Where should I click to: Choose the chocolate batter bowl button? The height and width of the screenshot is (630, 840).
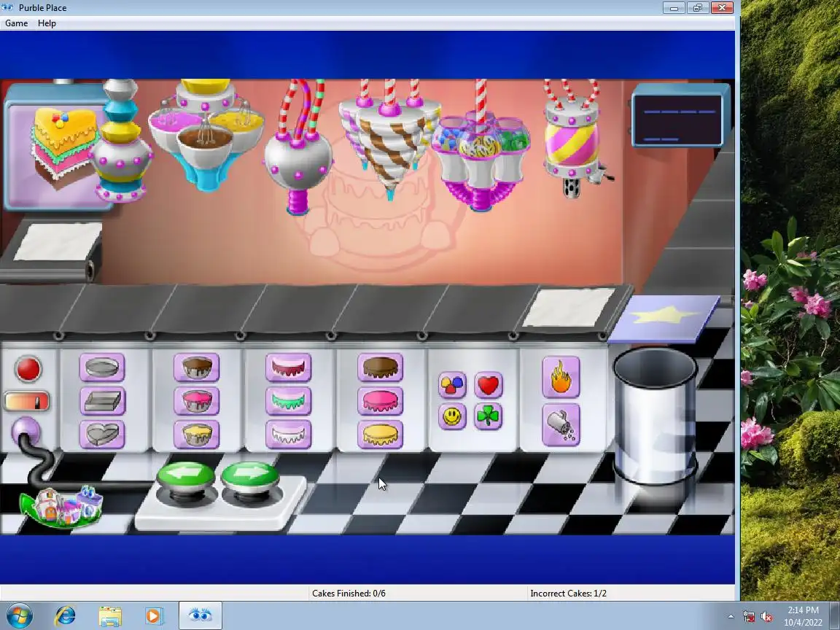click(x=197, y=367)
